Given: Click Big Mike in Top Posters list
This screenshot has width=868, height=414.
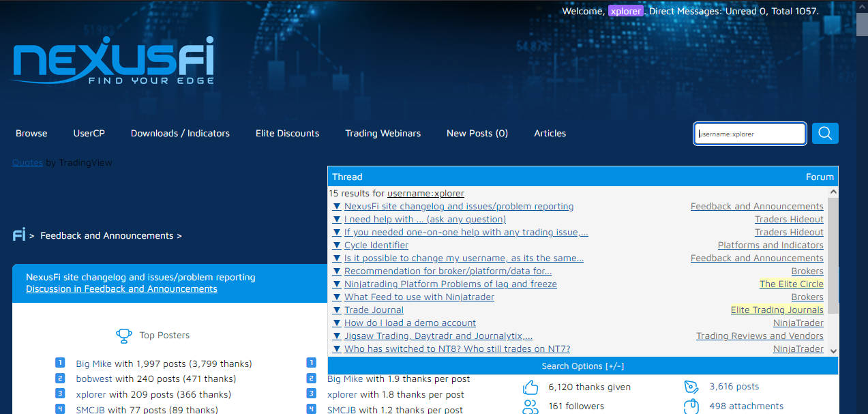Looking at the screenshot, I should click(x=93, y=364).
